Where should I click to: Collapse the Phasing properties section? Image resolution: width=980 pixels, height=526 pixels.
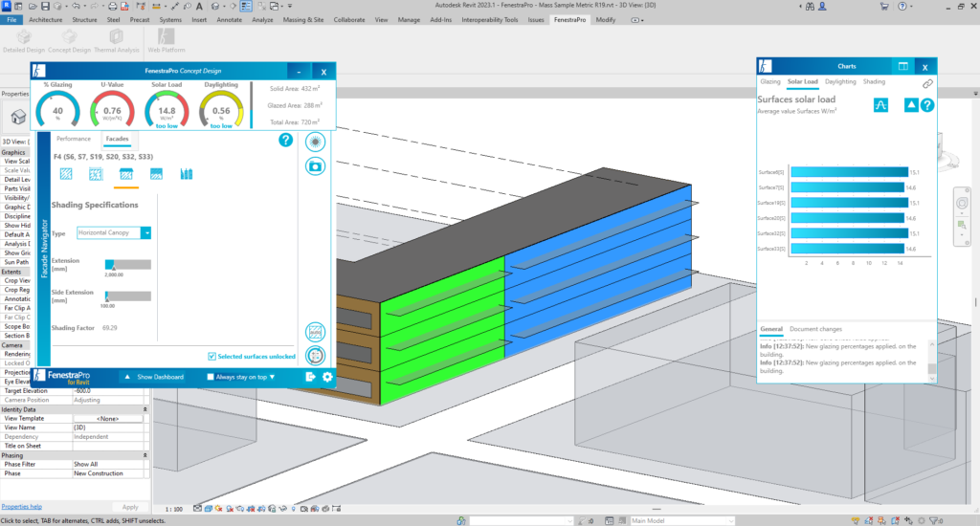click(x=145, y=455)
